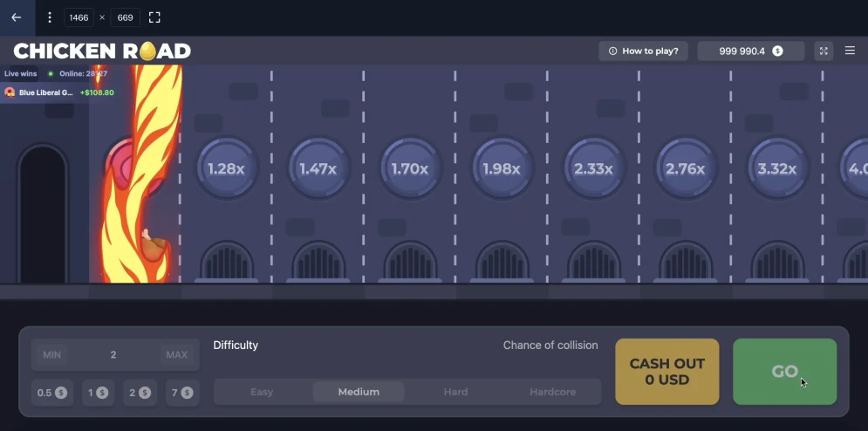Choose the 7 dollar bet preset
This screenshot has height=431, width=868.
coord(181,393)
